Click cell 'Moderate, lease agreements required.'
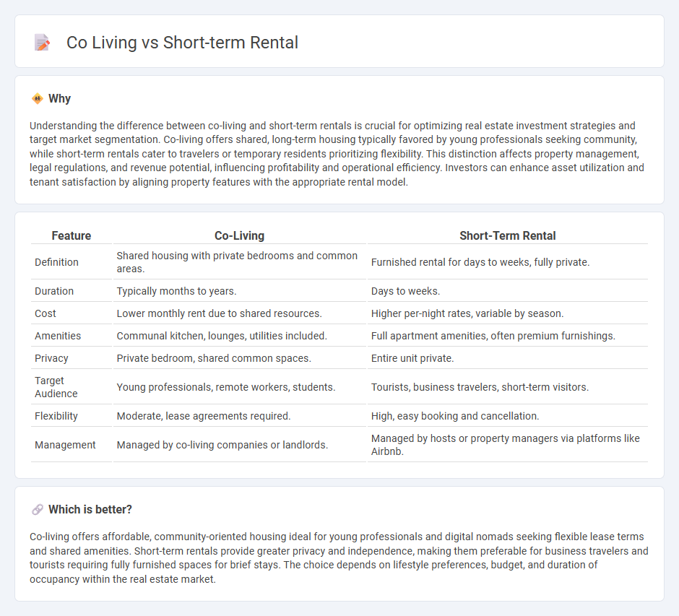 pos(240,416)
